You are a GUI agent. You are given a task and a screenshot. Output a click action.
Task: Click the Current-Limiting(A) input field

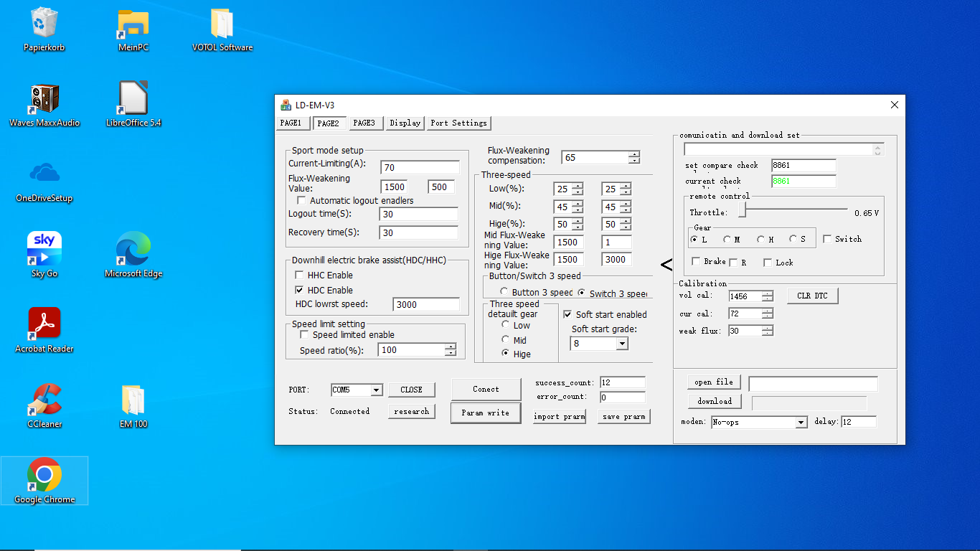click(420, 168)
